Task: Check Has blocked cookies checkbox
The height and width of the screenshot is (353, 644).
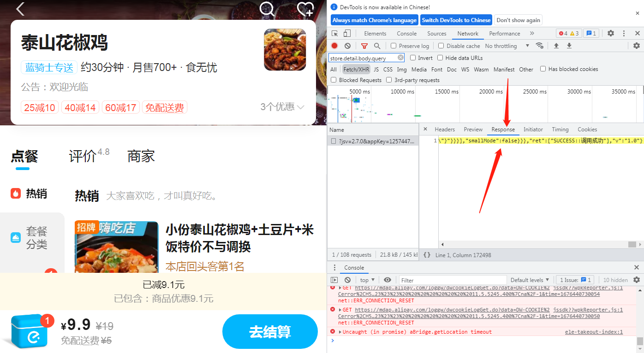Action: click(x=543, y=69)
